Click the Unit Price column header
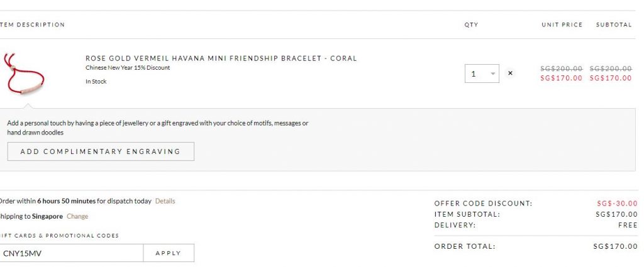This screenshot has width=644, height=267. (x=562, y=25)
